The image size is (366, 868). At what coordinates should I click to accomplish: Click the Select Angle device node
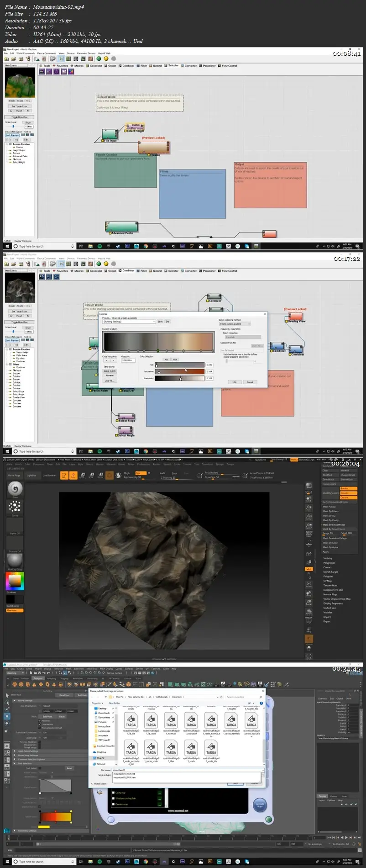tap(125, 431)
